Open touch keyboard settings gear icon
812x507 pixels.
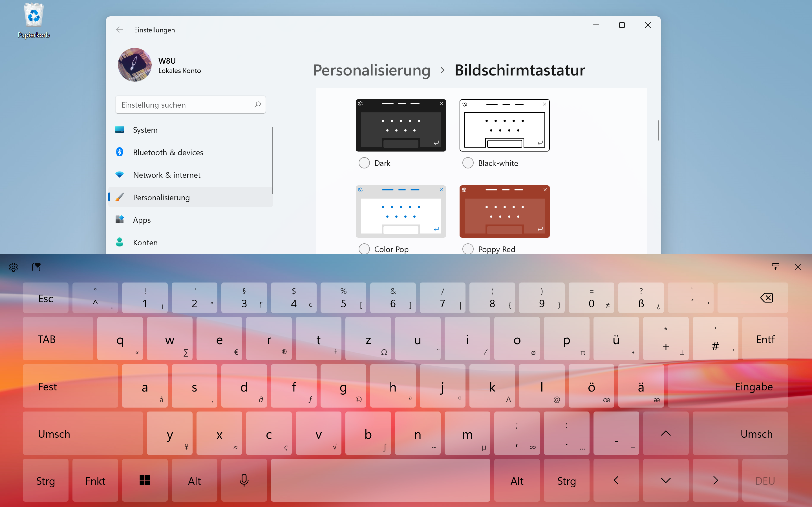[14, 267]
